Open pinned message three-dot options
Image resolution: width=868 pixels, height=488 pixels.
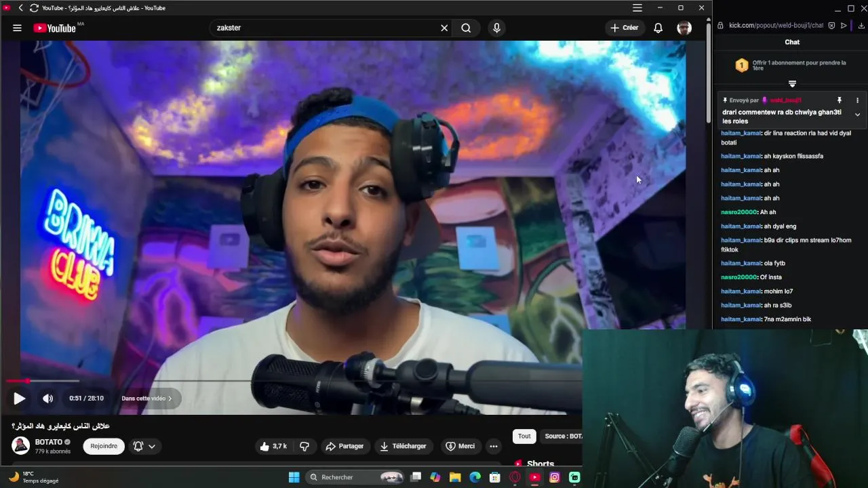tap(857, 100)
